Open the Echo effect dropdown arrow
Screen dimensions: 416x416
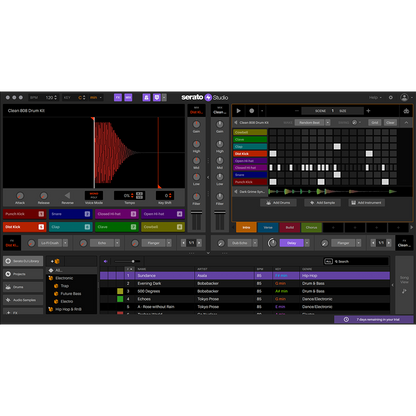(x=117, y=243)
